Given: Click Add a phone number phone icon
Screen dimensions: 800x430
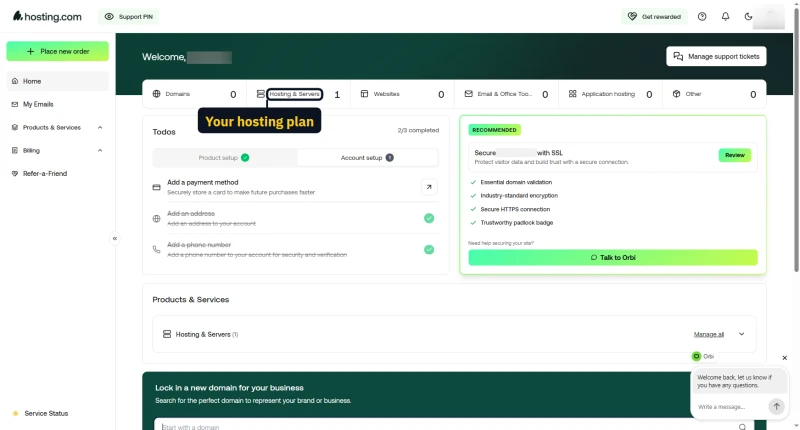Looking at the screenshot, I should [157, 249].
